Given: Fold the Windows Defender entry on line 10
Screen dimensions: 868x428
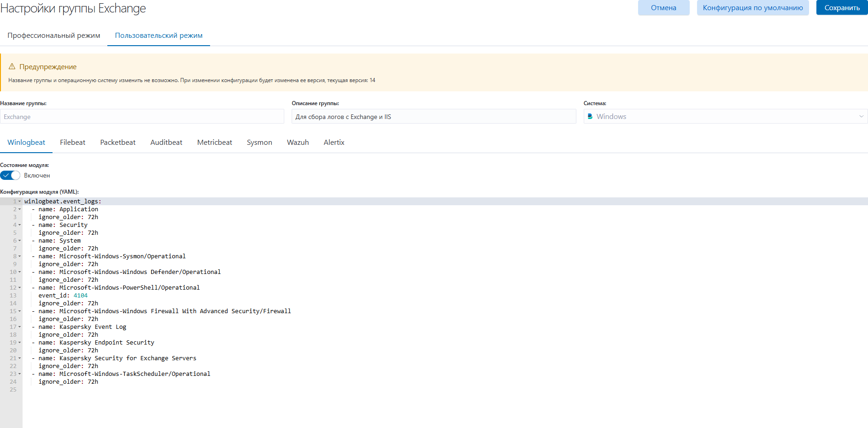Looking at the screenshot, I should pos(19,272).
